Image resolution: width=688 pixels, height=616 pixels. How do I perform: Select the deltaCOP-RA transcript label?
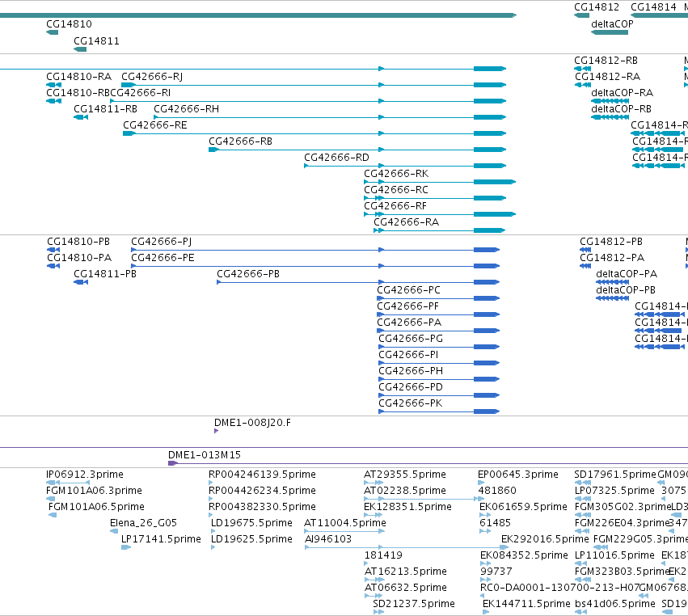623,93
